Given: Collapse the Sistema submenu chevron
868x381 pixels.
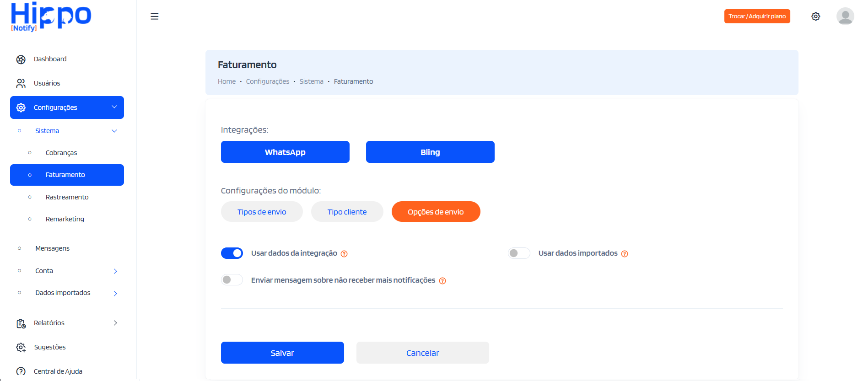Looking at the screenshot, I should coord(114,131).
